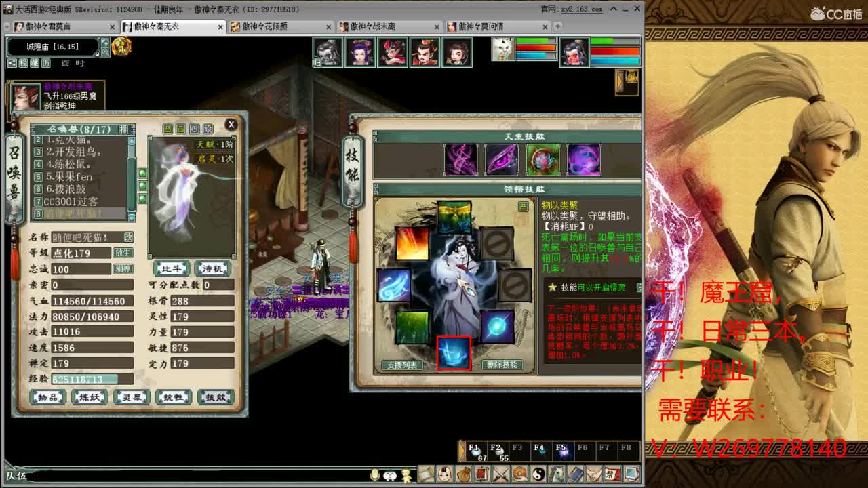This screenshot has width=868, height=488.
Task: Select the fourth innate skill purple orb icon
Action: click(584, 160)
